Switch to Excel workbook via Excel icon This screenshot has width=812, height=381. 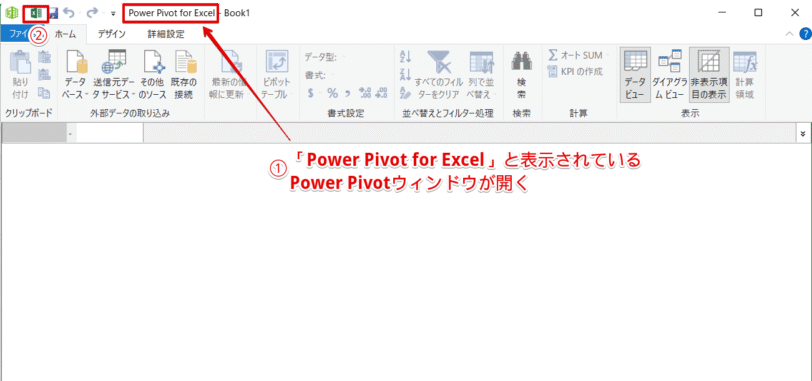click(x=37, y=13)
